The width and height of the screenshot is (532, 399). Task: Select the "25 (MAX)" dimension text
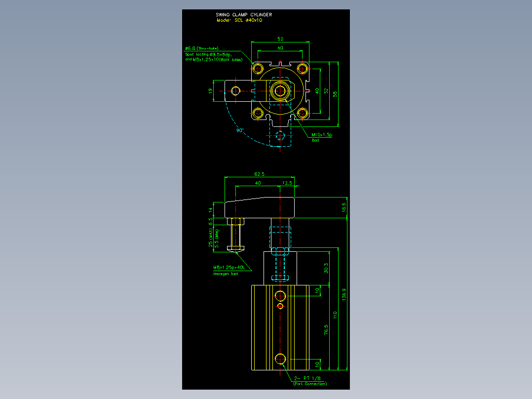click(x=210, y=238)
